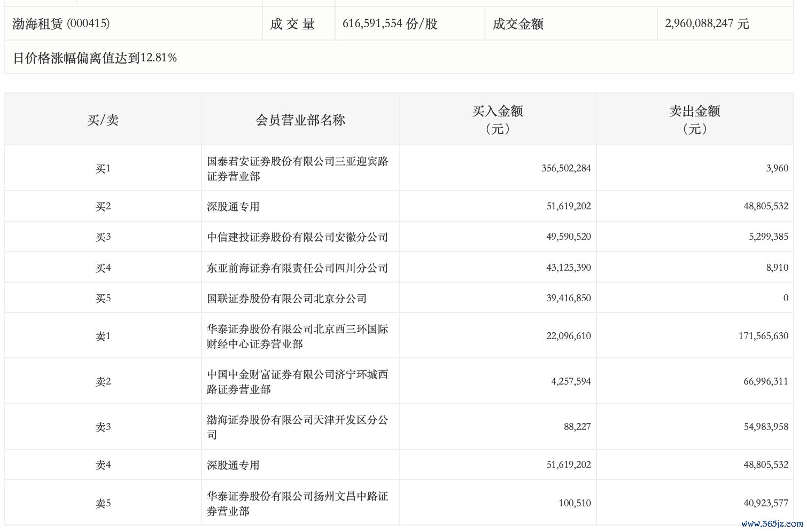Select the 卖4 row label
Screen dimensions: 807x532
point(103,465)
